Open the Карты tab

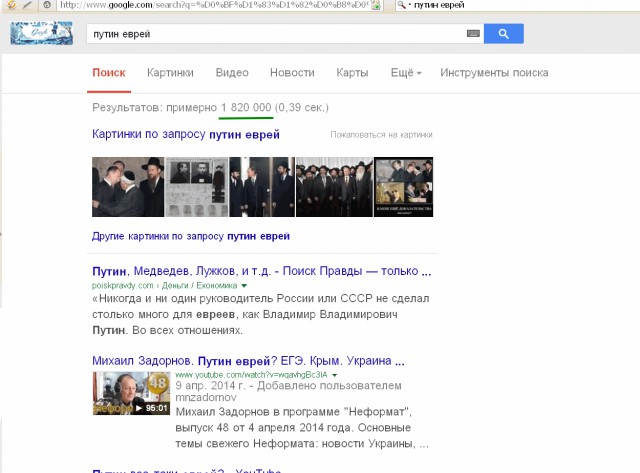click(x=352, y=73)
